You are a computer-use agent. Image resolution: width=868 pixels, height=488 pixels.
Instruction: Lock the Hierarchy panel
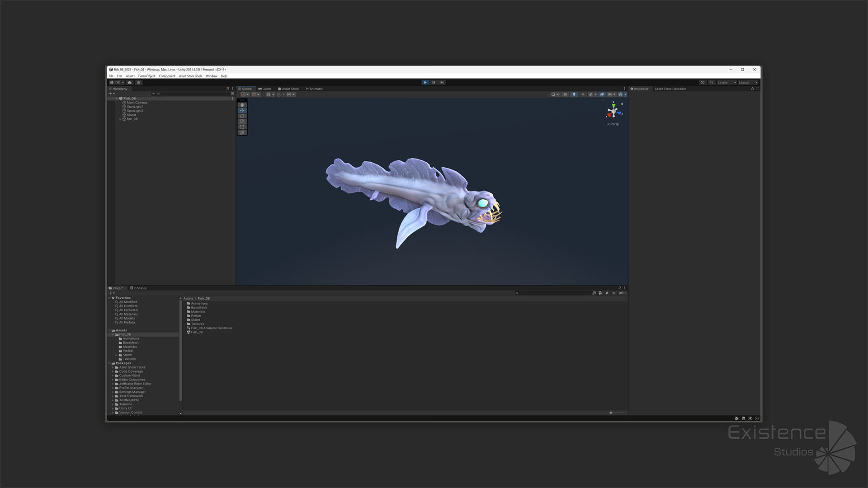point(228,89)
